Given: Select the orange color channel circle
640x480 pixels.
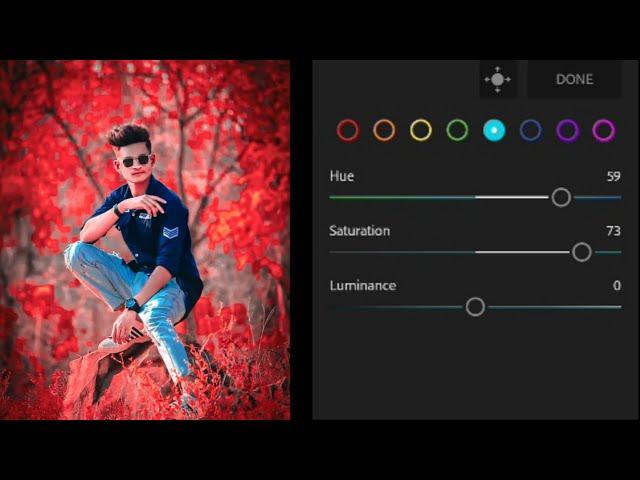Looking at the screenshot, I should 384,130.
